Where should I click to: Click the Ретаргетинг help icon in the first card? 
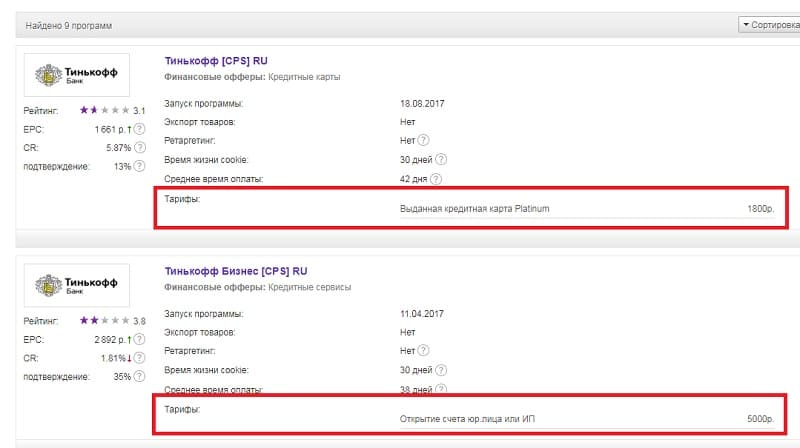(426, 141)
